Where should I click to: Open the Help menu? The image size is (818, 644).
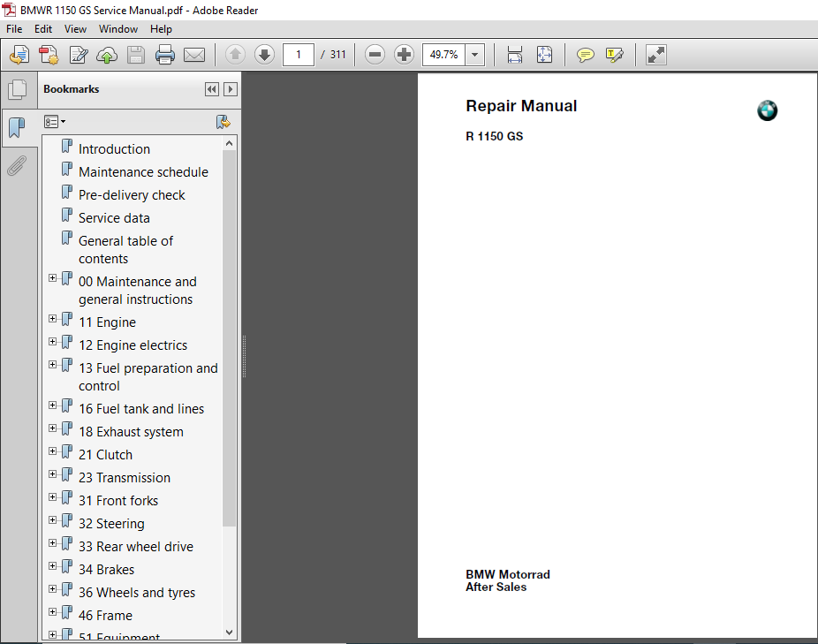coord(161,29)
